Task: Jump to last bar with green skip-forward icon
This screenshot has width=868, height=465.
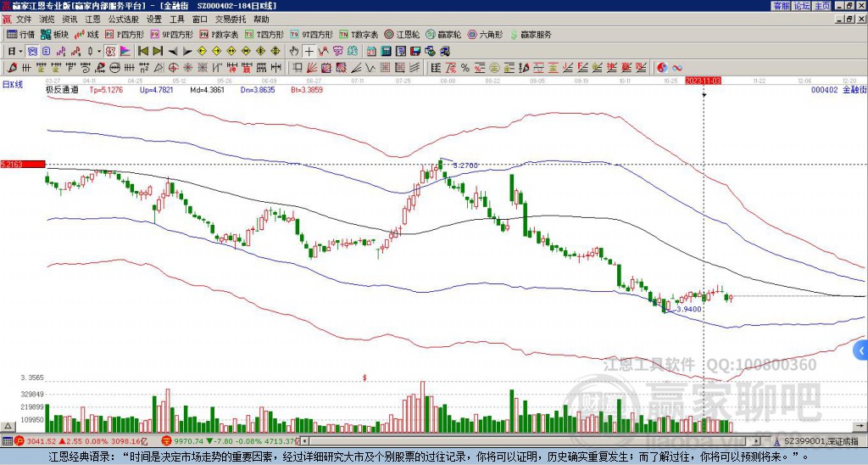Action: (x=158, y=51)
